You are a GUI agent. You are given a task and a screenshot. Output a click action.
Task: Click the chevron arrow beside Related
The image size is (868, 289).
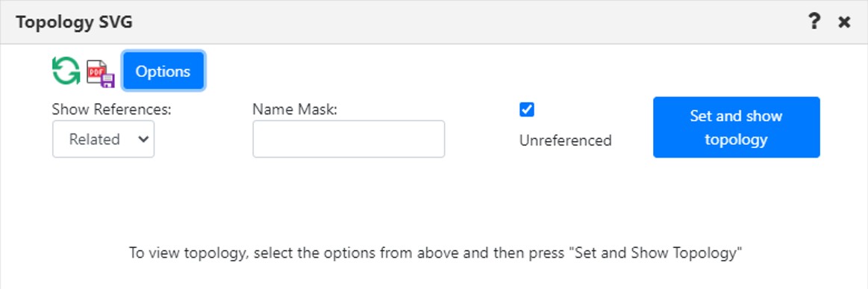(x=143, y=140)
